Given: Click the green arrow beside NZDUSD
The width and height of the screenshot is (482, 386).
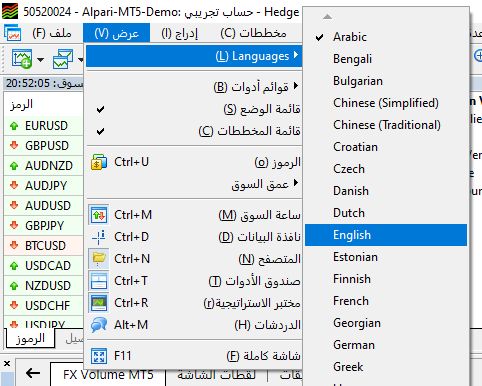Looking at the screenshot, I should coord(14,286).
